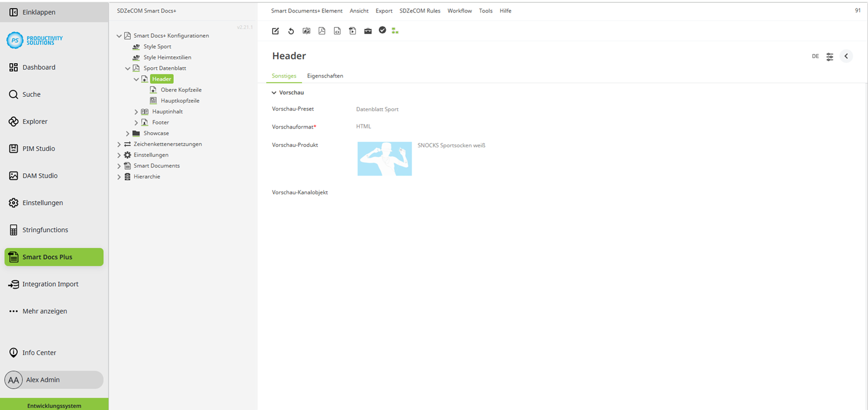Open the Export menu

click(x=384, y=11)
